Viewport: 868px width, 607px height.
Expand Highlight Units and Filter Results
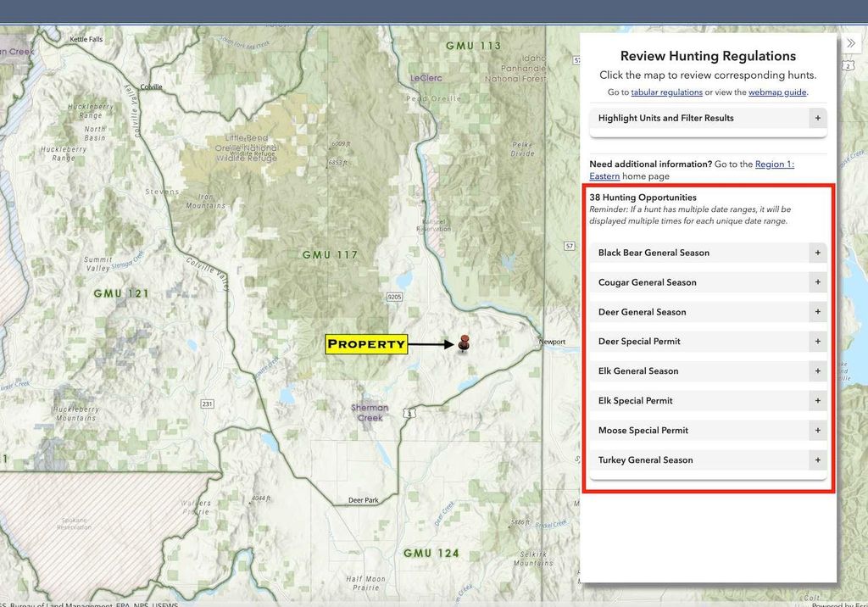tap(817, 118)
